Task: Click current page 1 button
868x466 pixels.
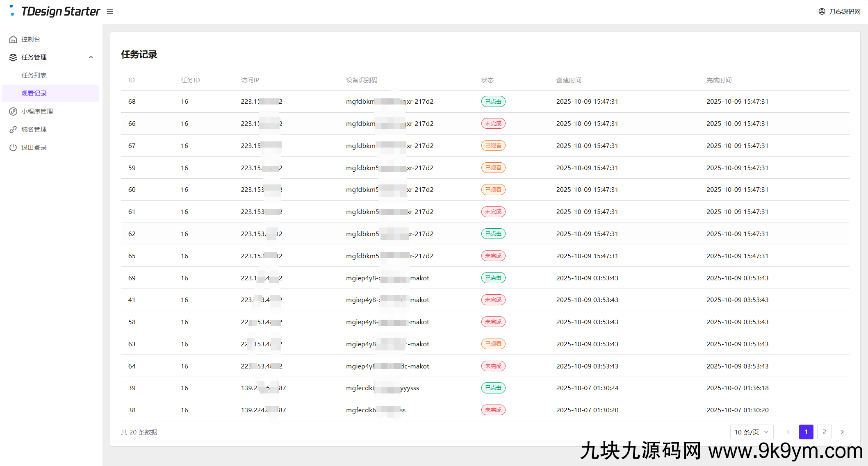Action: coord(806,432)
